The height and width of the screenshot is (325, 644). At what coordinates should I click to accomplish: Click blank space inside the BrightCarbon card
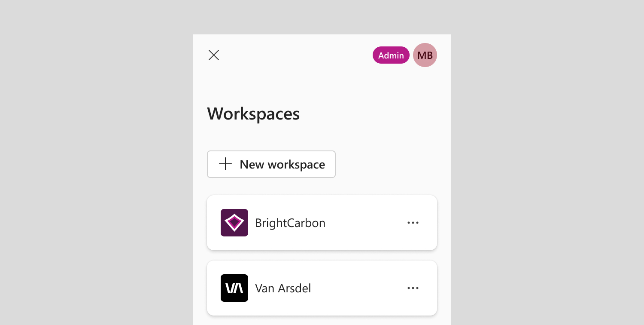pyautogui.click(x=365, y=223)
